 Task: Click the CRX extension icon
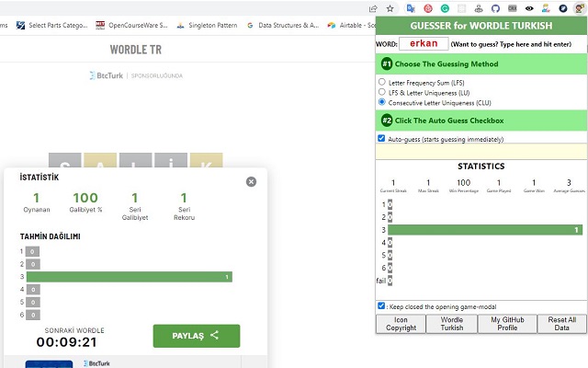(513, 8)
